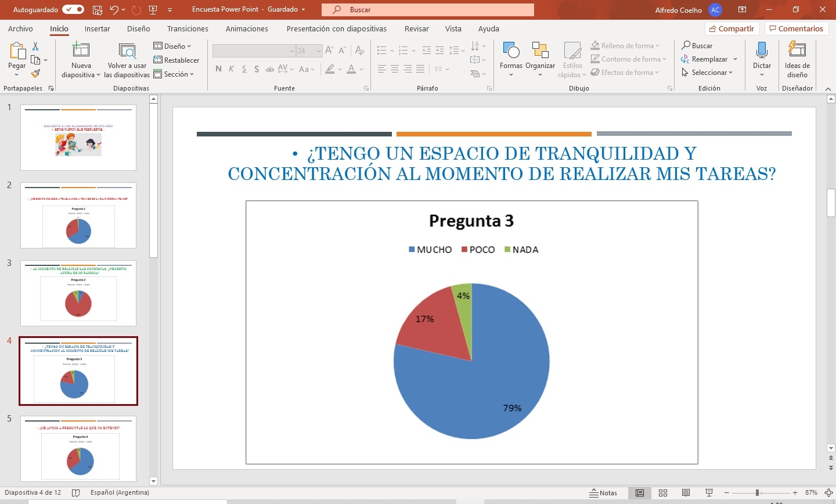
Task: Center align text
Action: (x=395, y=69)
